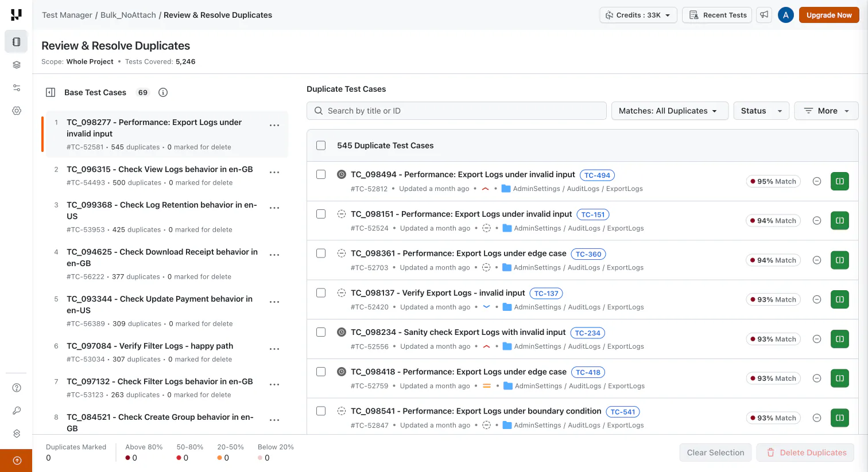Click the key icon in sidebar
The width and height of the screenshot is (868, 472).
[17, 411]
